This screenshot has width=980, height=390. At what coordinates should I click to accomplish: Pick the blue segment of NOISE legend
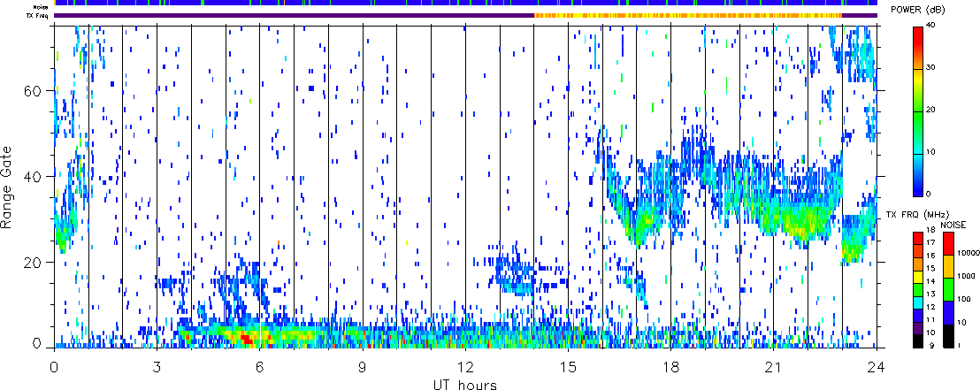(x=949, y=312)
